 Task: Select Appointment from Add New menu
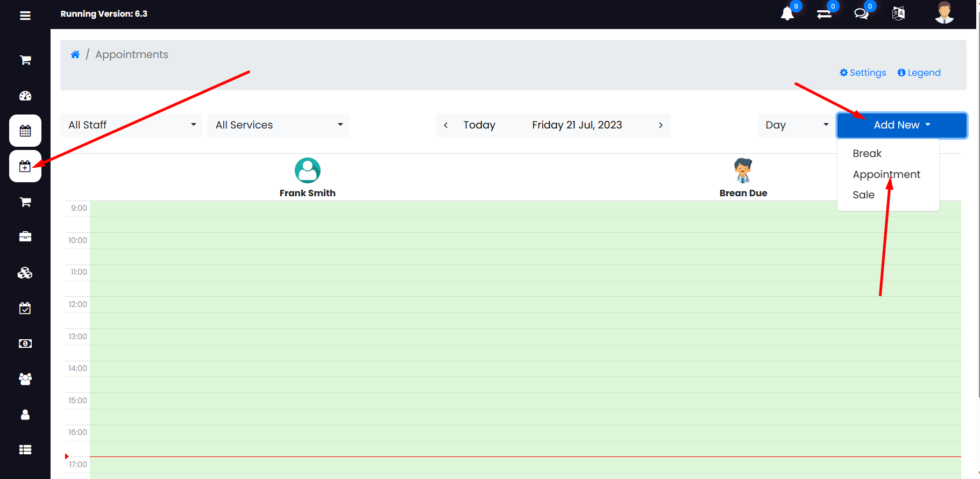point(886,174)
